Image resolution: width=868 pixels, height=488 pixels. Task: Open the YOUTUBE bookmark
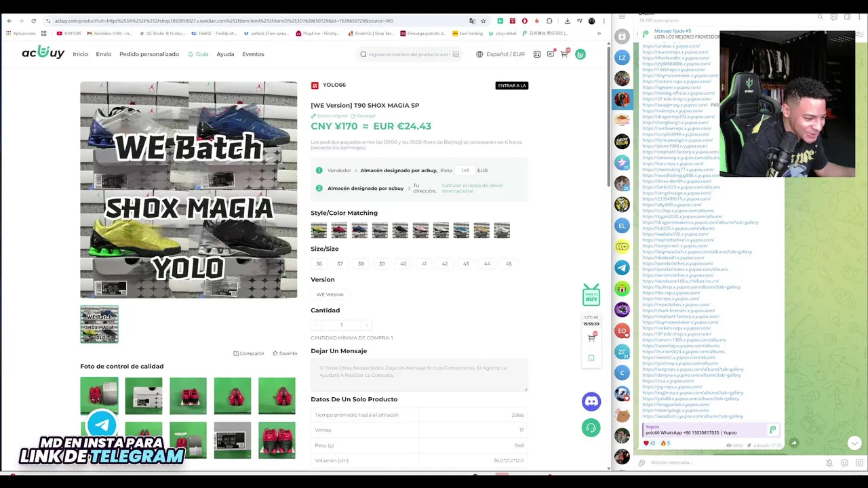click(x=69, y=33)
